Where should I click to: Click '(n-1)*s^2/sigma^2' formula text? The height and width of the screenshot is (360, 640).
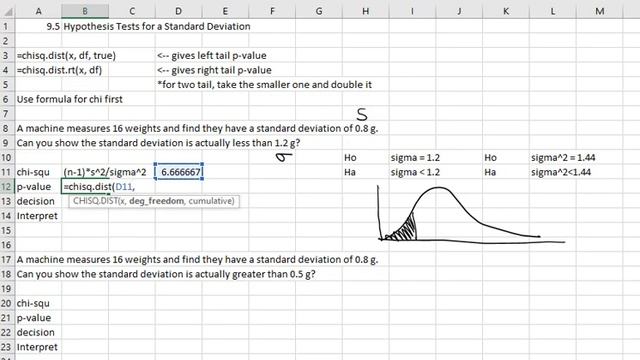point(104,172)
